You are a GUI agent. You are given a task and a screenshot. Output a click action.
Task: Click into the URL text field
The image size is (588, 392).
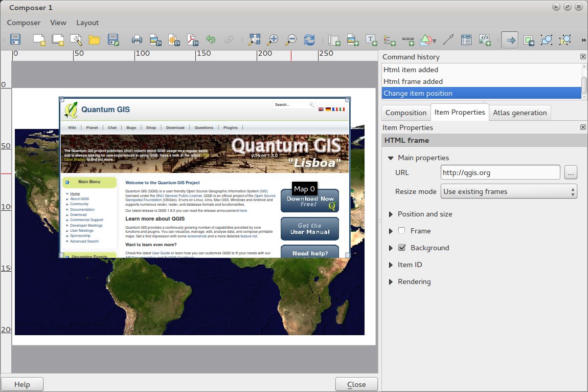[500, 172]
